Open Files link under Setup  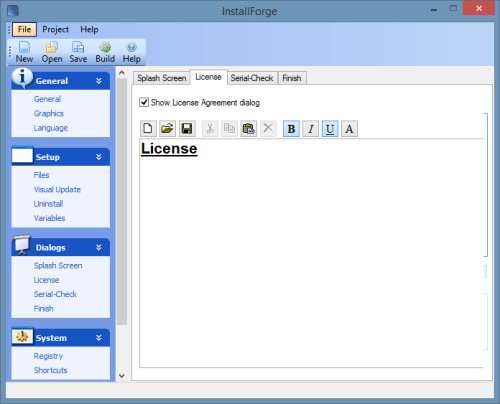(41, 175)
